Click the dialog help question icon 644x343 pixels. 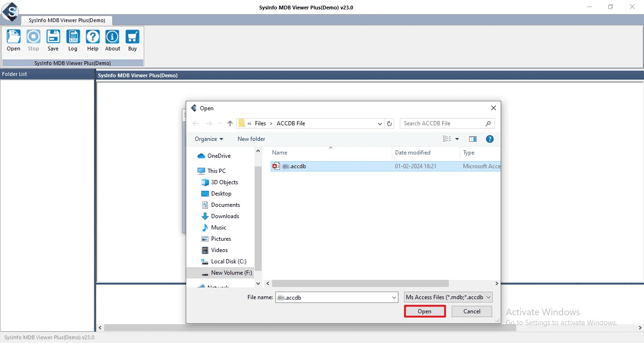pyautogui.click(x=490, y=139)
